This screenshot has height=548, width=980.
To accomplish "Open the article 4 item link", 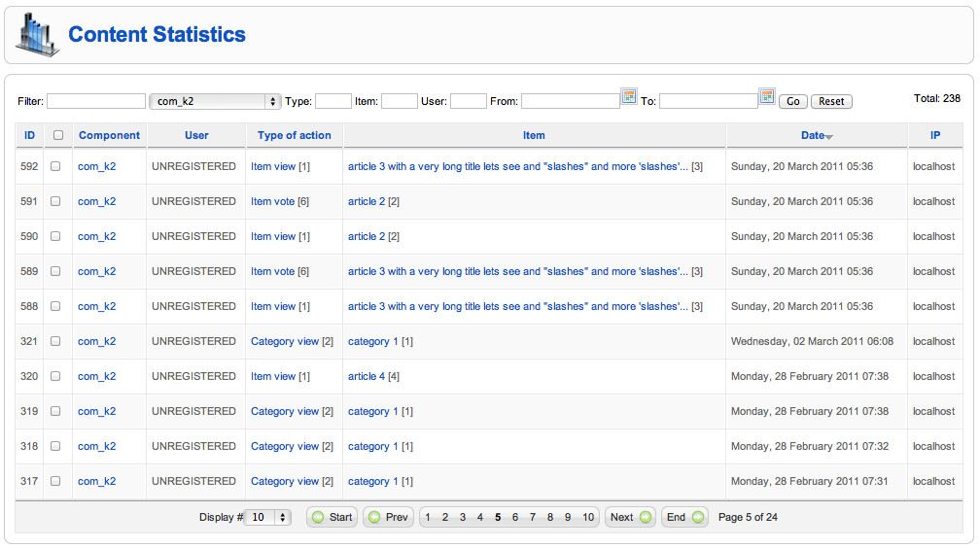I will [x=367, y=376].
